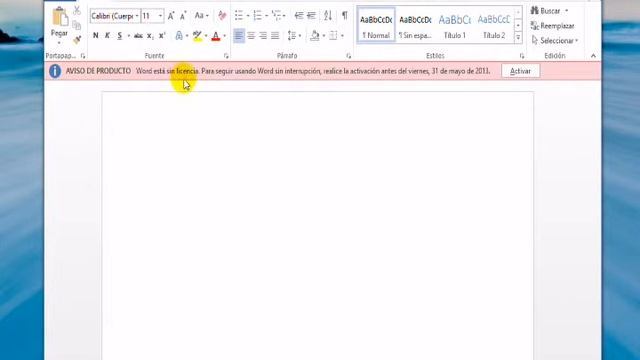640x360 pixels.
Task: Click the Sort A-Z icon
Action: coord(328,16)
